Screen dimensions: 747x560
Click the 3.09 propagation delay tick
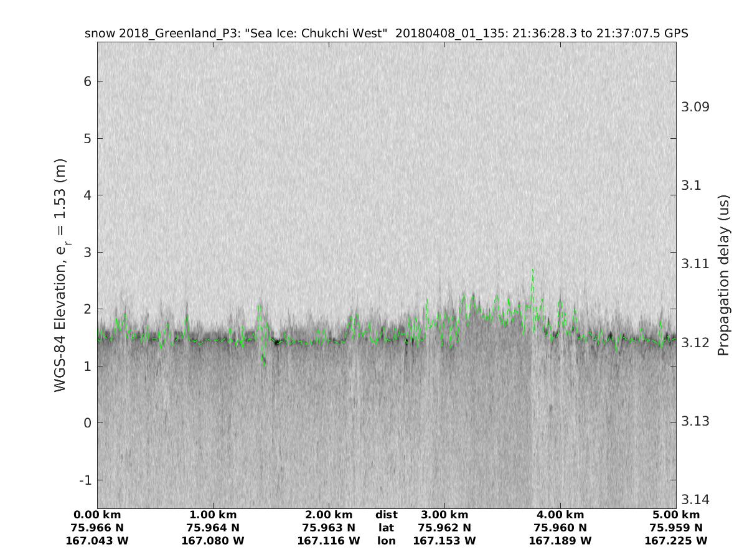tap(695, 107)
